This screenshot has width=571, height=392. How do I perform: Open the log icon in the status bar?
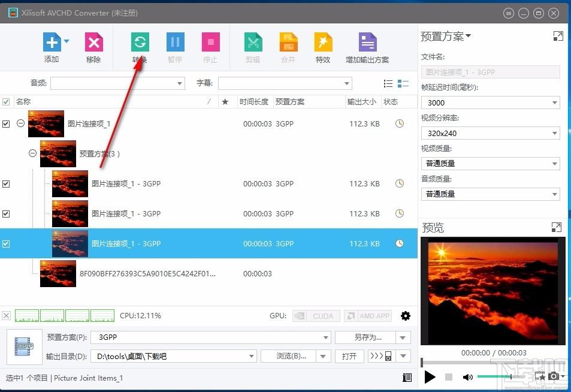(x=407, y=378)
